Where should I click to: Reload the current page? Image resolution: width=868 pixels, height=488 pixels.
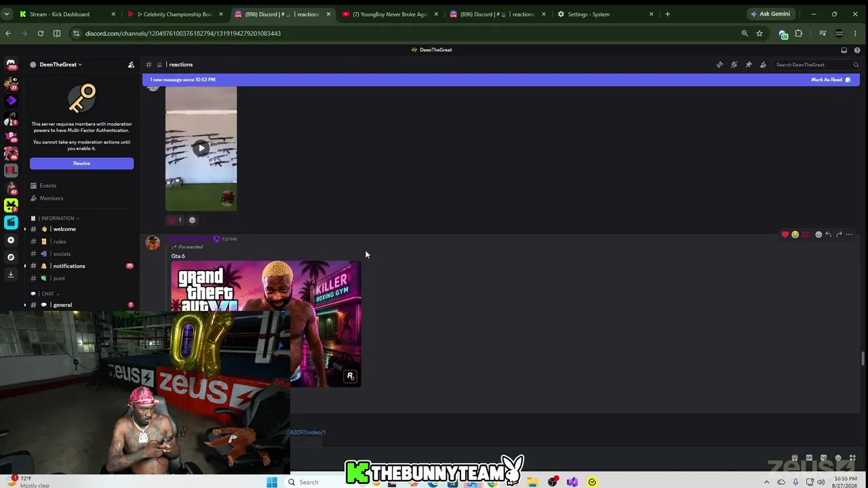41,33
